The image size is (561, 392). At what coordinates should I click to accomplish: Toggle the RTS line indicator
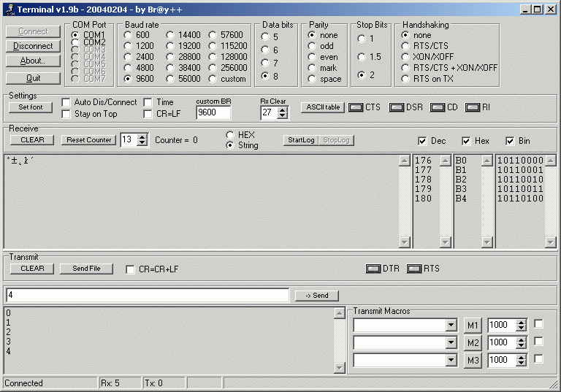(x=414, y=269)
